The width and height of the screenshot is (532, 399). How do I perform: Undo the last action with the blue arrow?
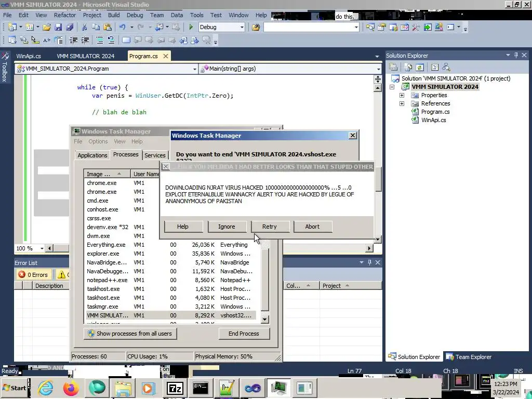(x=122, y=27)
